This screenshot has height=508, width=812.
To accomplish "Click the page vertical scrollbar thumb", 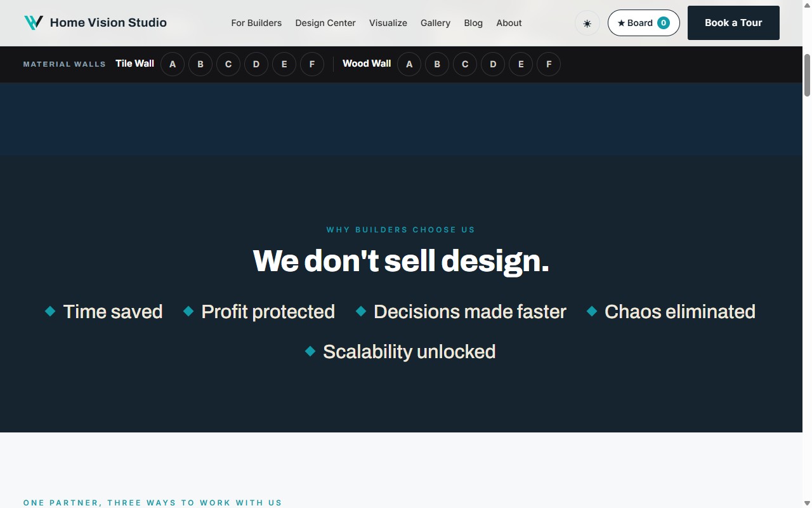I will pos(807,75).
